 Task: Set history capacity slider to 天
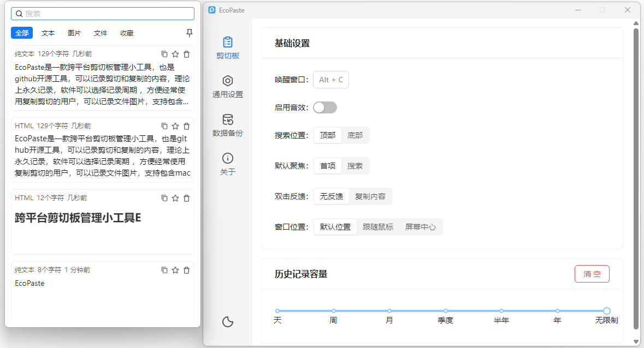click(x=277, y=311)
